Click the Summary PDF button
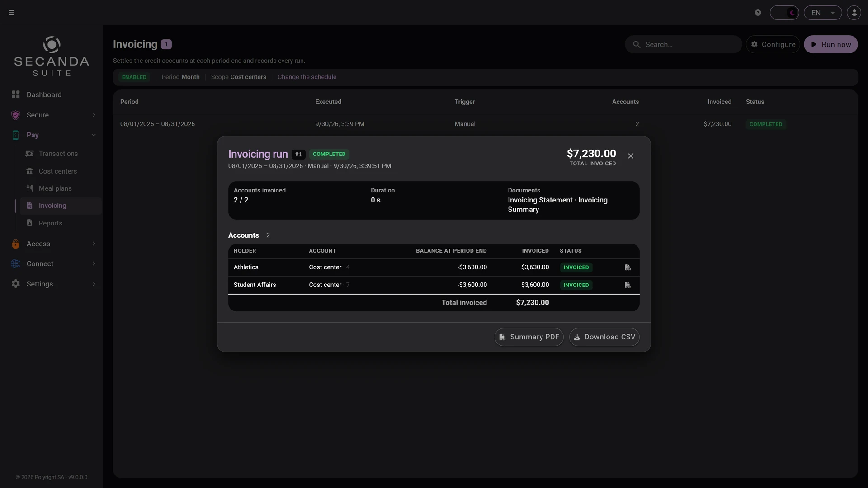 [x=529, y=337]
